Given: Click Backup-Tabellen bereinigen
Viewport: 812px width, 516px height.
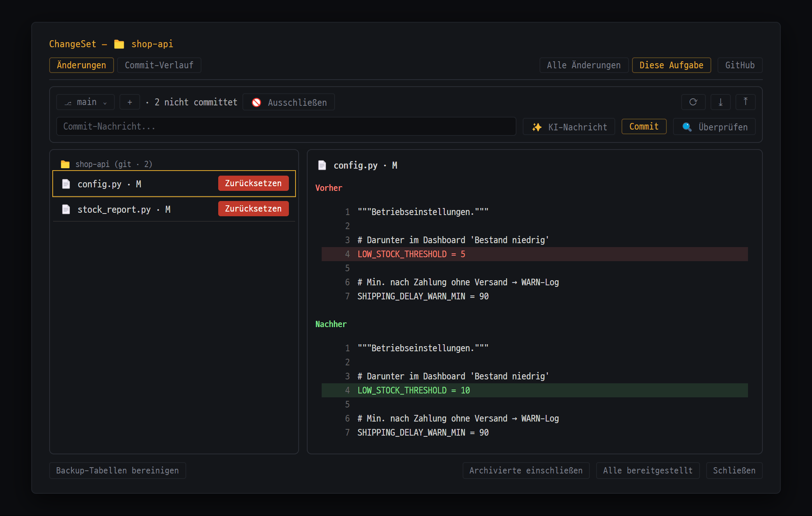Looking at the screenshot, I should pyautogui.click(x=118, y=471).
